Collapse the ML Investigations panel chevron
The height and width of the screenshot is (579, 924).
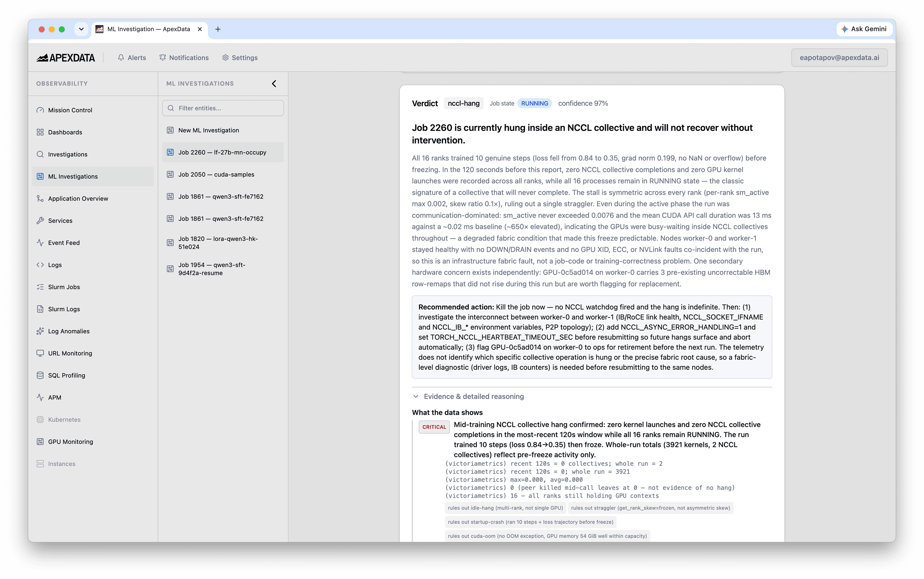pyautogui.click(x=274, y=83)
